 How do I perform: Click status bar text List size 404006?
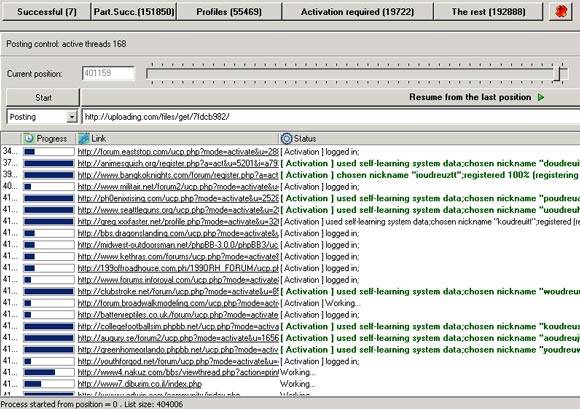click(x=154, y=404)
